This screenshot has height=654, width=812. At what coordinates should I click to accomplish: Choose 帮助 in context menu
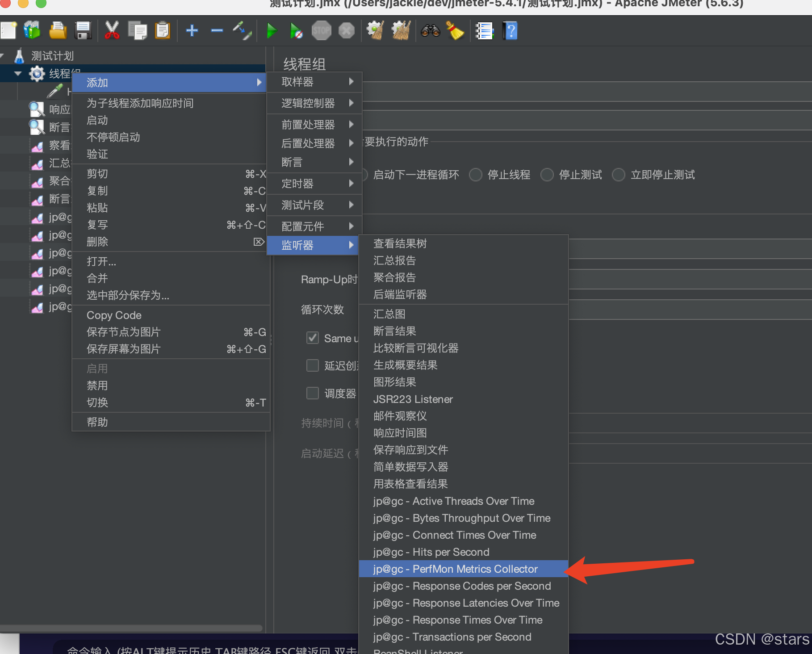[x=171, y=422]
